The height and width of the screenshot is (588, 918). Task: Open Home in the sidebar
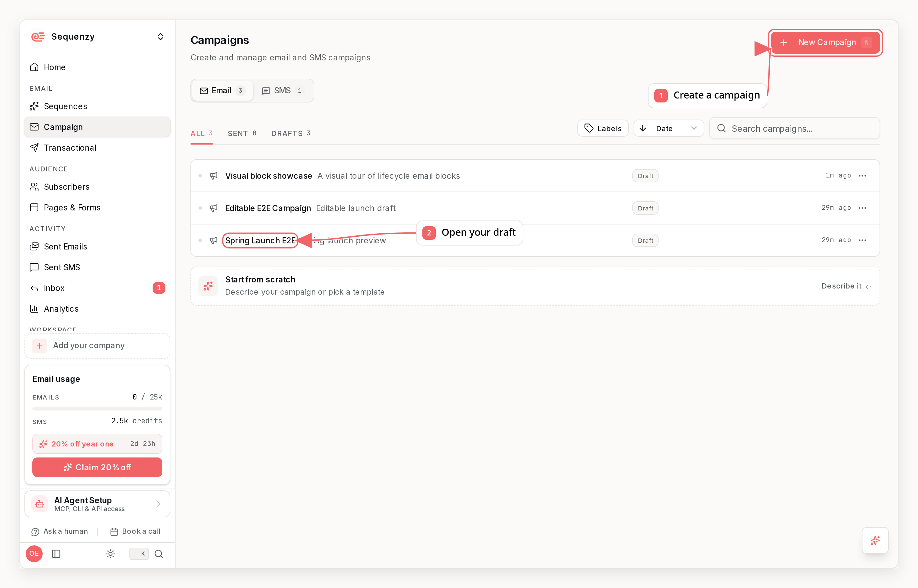click(x=97, y=67)
